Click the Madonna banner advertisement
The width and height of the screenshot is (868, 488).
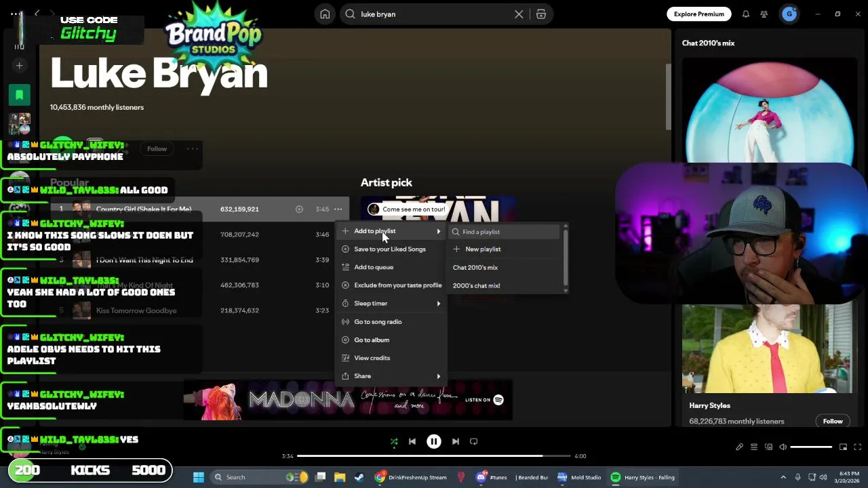(x=347, y=401)
